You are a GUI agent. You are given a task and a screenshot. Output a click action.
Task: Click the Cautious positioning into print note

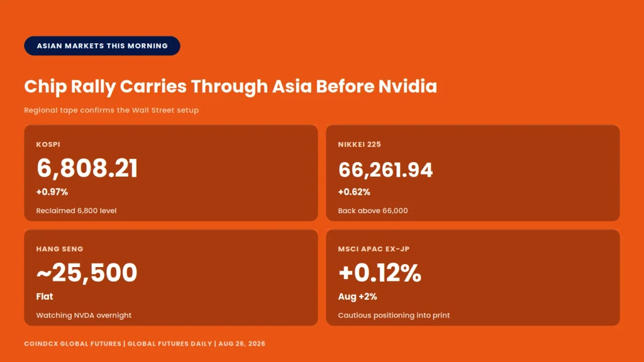(394, 315)
